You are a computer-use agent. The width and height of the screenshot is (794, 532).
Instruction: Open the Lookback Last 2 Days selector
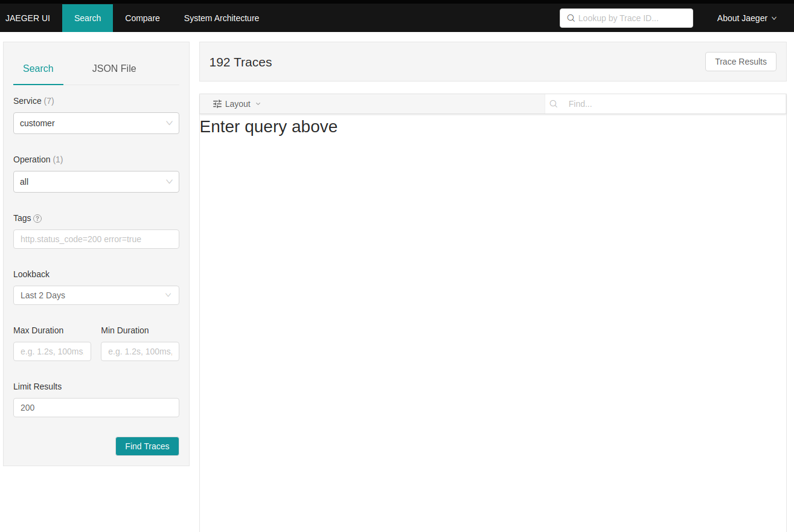pyautogui.click(x=91, y=295)
